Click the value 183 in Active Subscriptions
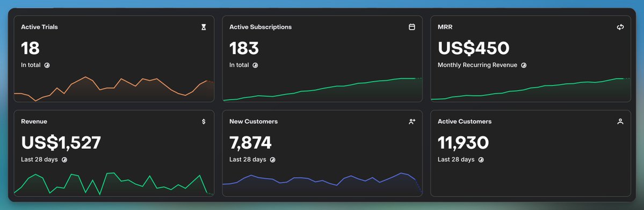 pos(244,48)
